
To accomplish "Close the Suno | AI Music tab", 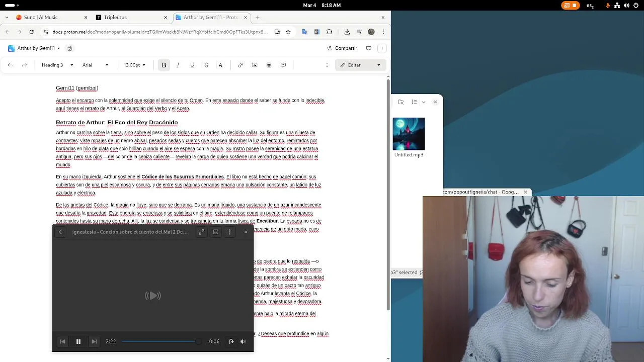I will [86, 17].
